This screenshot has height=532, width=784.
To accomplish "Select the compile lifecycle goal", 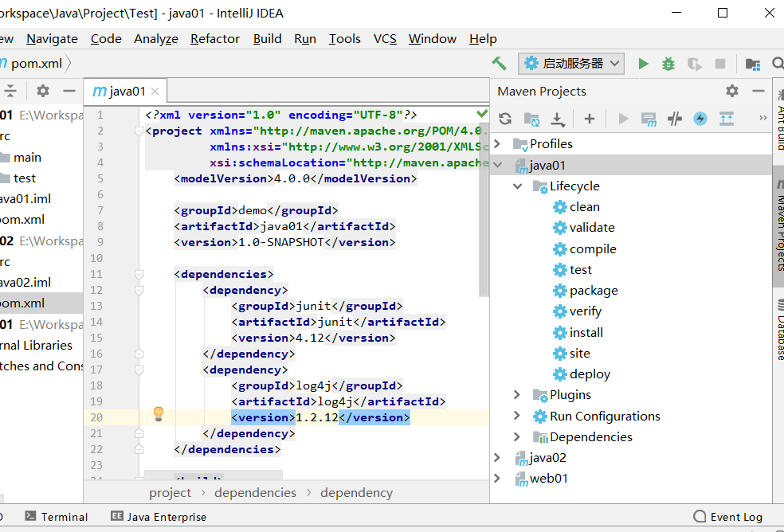I will pyautogui.click(x=593, y=249).
